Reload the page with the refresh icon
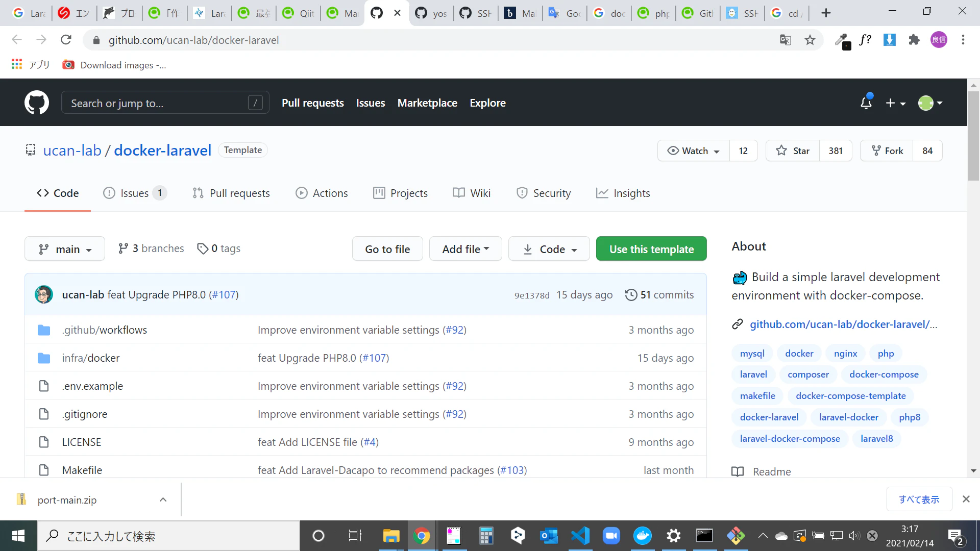980x551 pixels. 66,40
